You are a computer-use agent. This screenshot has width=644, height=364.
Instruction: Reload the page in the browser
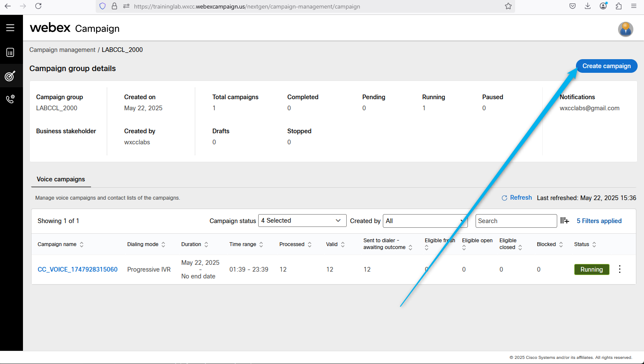point(38,6)
